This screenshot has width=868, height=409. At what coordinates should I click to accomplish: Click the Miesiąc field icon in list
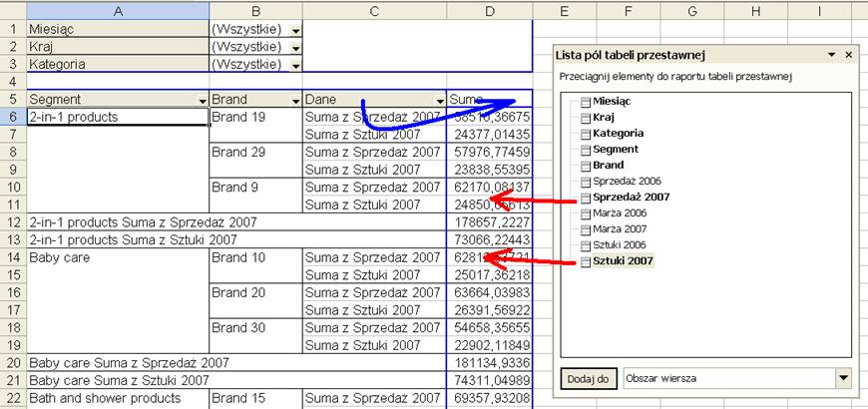(x=587, y=102)
